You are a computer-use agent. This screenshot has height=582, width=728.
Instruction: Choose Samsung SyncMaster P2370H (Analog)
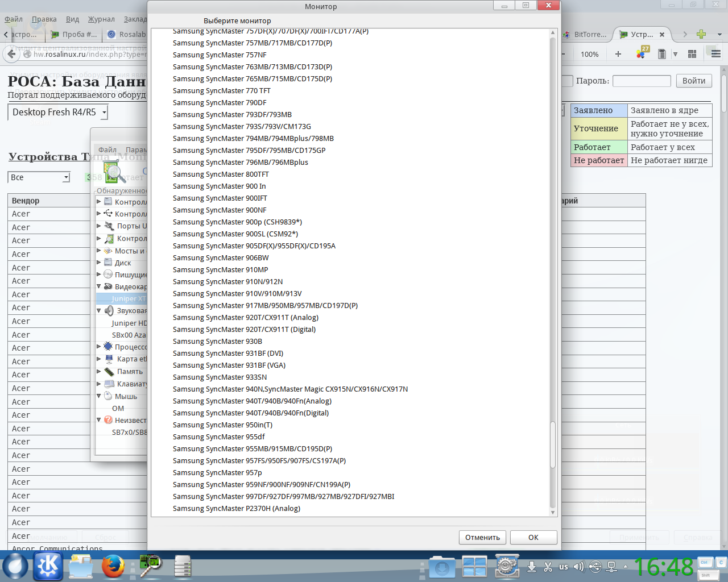[237, 509]
